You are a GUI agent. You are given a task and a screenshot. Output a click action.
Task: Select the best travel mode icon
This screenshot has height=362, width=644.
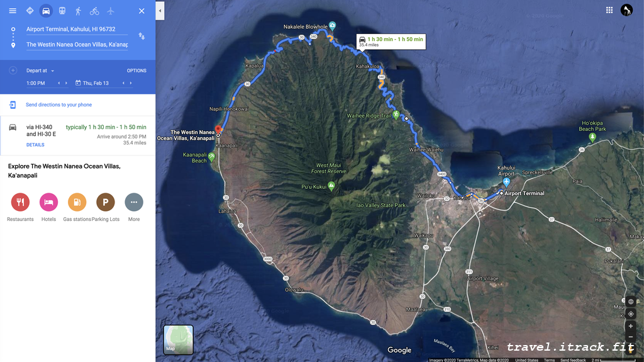coord(30,11)
